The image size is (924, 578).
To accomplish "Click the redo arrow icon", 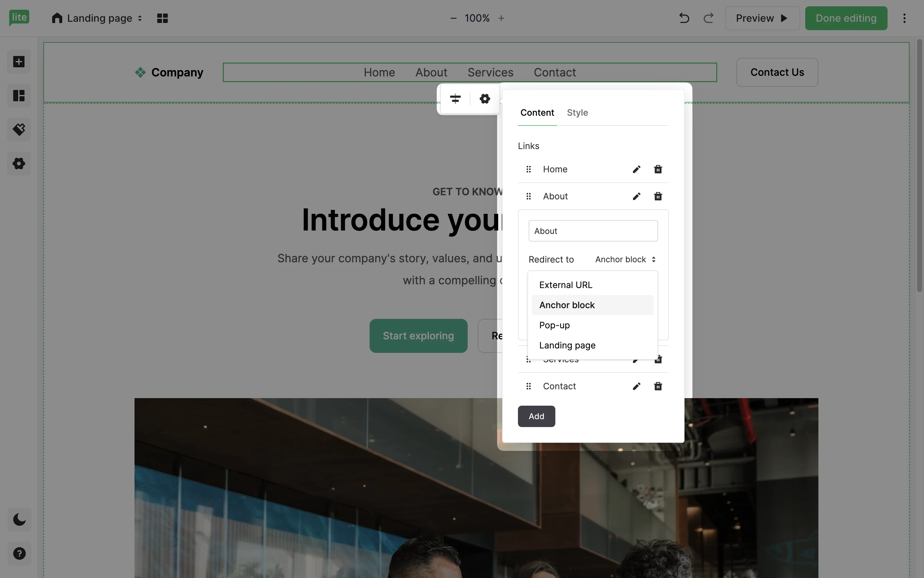I will coord(709,18).
